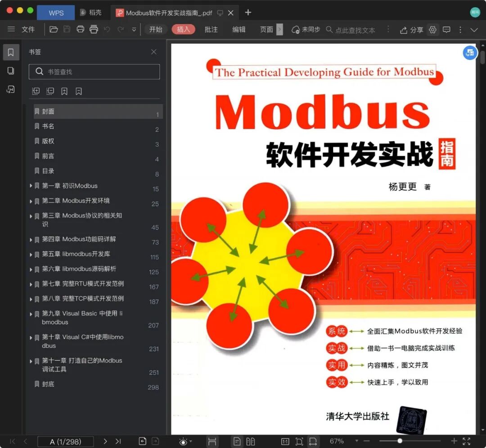Set actual size using the 1:1 icon

pyautogui.click(x=285, y=441)
